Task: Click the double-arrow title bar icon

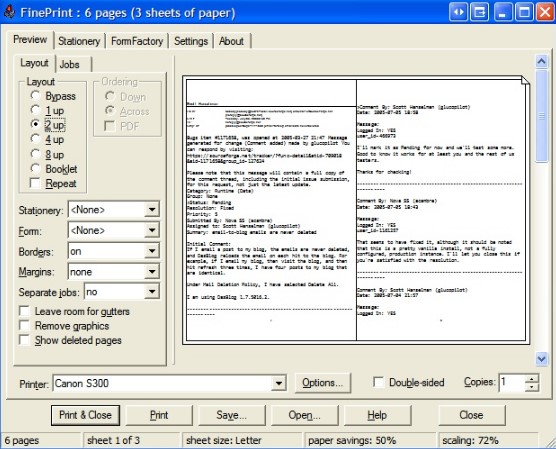Action: click(x=458, y=13)
